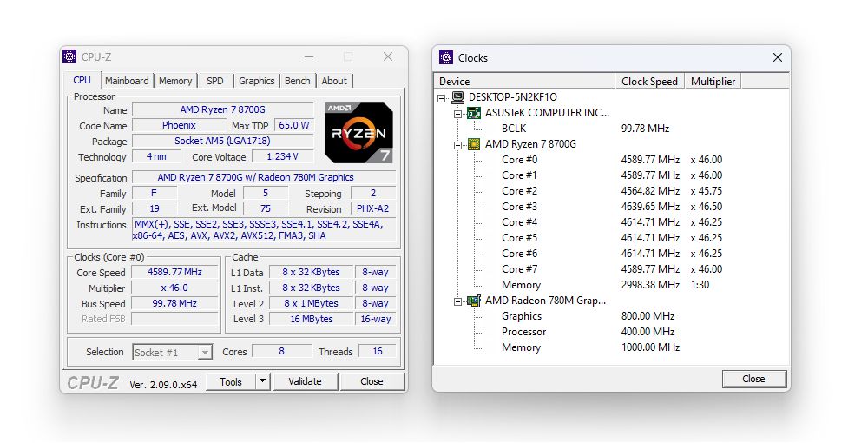
Task: Collapse the AMD Radeon 780M node
Action: coord(457,301)
